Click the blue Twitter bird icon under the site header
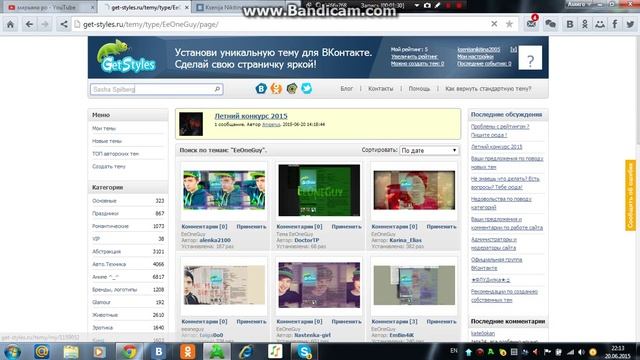The image size is (640, 360). pyautogui.click(x=307, y=89)
